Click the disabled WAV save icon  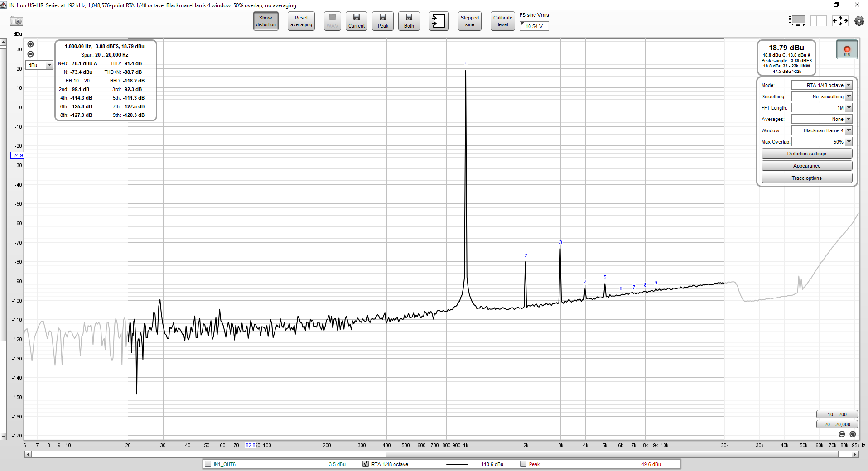(333, 21)
